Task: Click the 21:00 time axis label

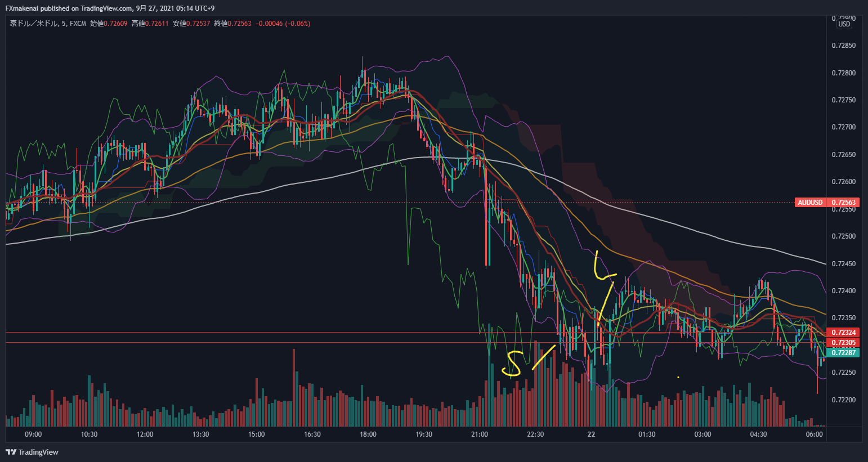Action: tap(480, 434)
